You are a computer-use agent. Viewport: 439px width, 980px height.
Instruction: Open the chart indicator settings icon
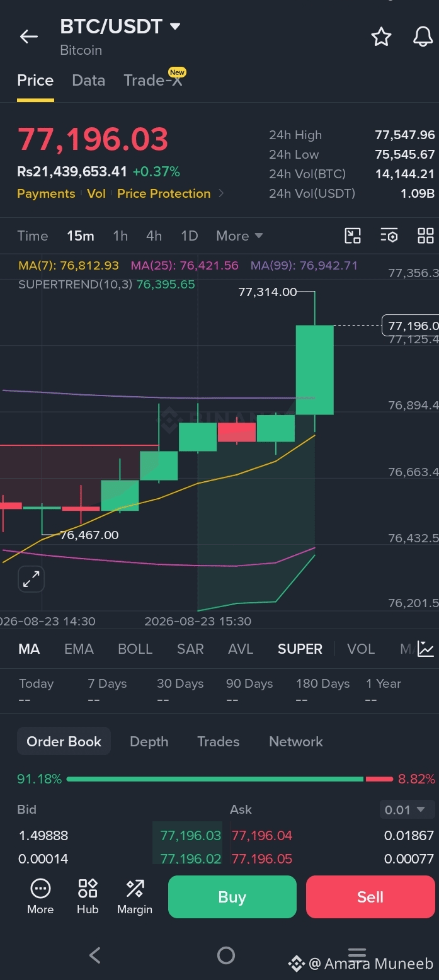pos(389,236)
